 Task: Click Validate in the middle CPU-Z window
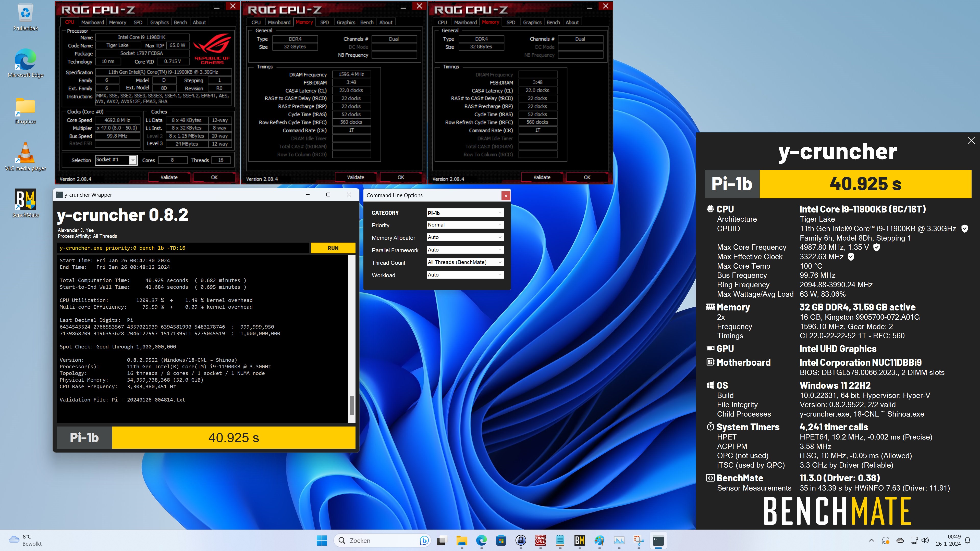tap(355, 177)
